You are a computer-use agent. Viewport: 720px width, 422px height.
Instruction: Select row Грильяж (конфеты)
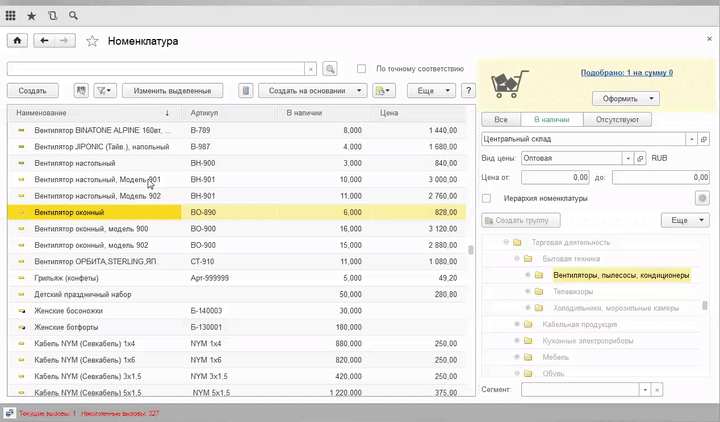point(236,278)
